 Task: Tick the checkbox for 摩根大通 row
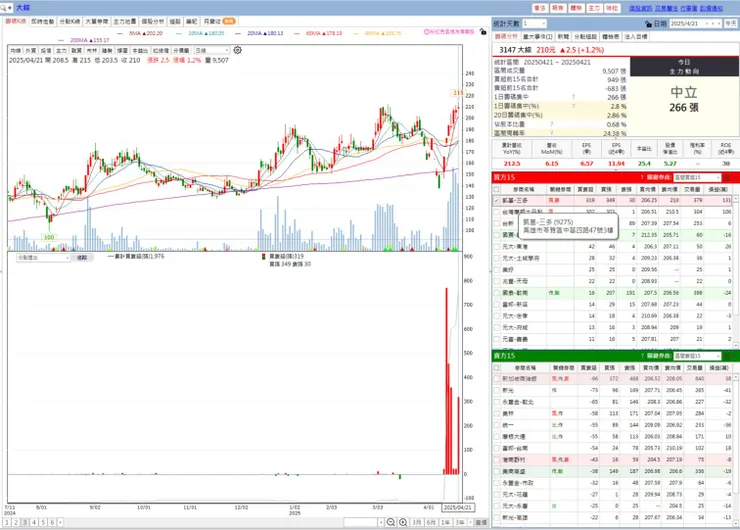(x=496, y=437)
